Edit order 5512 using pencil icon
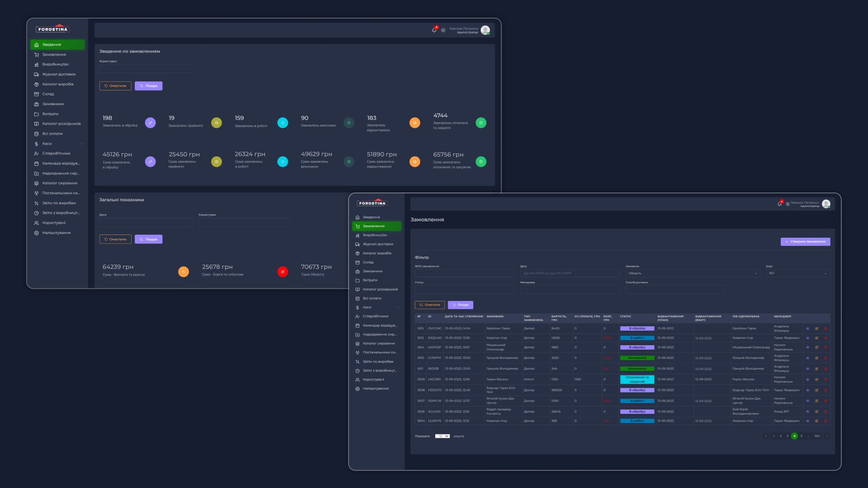The image size is (868, 488). 816,338
